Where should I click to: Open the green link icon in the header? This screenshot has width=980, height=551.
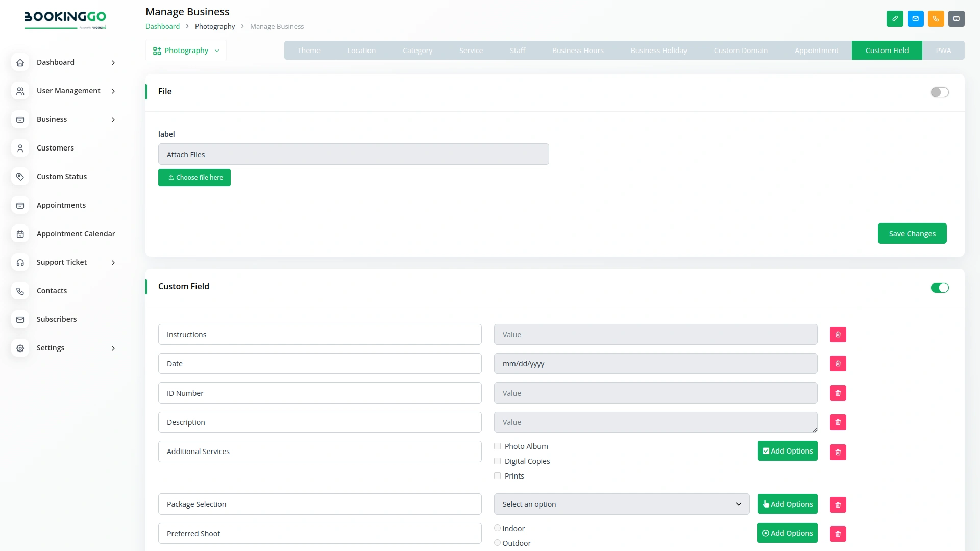(895, 18)
